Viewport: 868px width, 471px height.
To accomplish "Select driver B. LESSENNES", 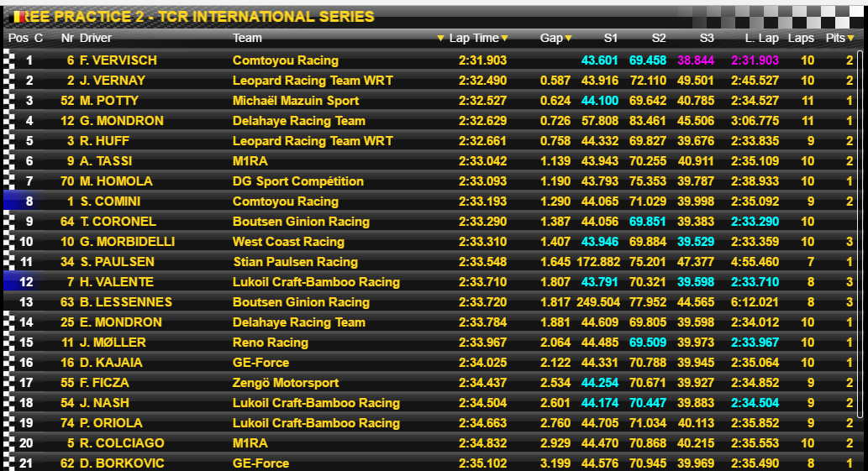I will click(x=126, y=302).
